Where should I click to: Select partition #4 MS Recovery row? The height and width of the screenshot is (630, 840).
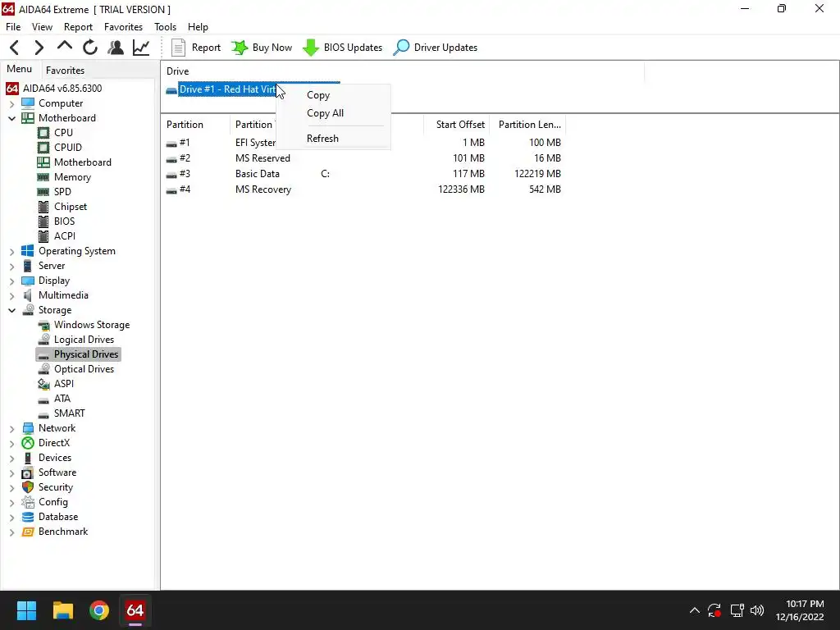pyautogui.click(x=363, y=189)
